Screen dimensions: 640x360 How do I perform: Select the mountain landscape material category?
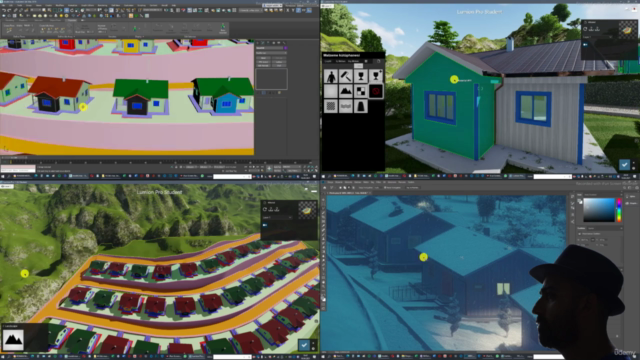point(346,91)
